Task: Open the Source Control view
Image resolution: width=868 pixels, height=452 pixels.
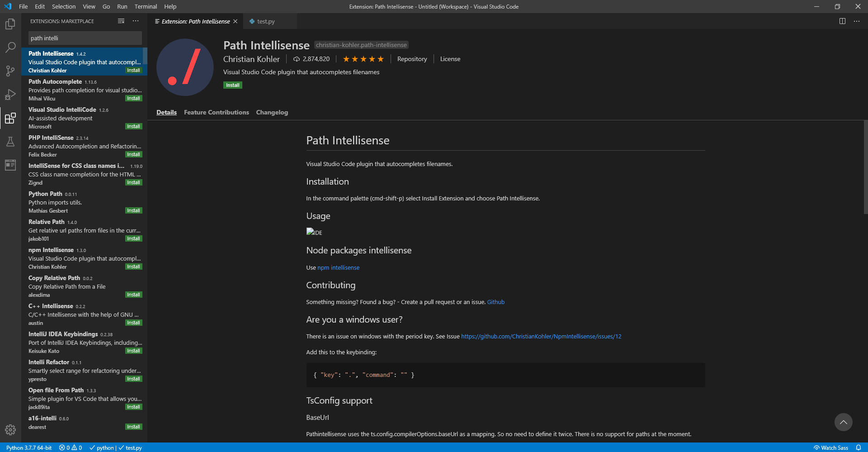Action: (10, 71)
